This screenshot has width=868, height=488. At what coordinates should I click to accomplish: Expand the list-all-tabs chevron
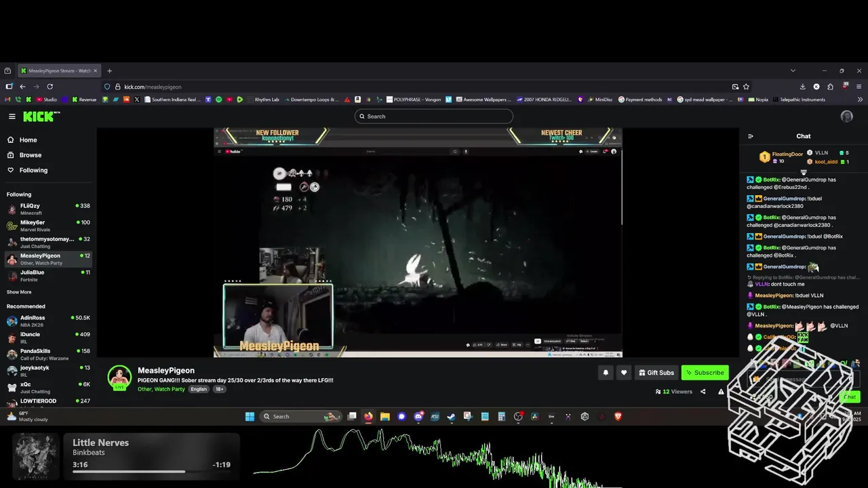click(x=793, y=70)
